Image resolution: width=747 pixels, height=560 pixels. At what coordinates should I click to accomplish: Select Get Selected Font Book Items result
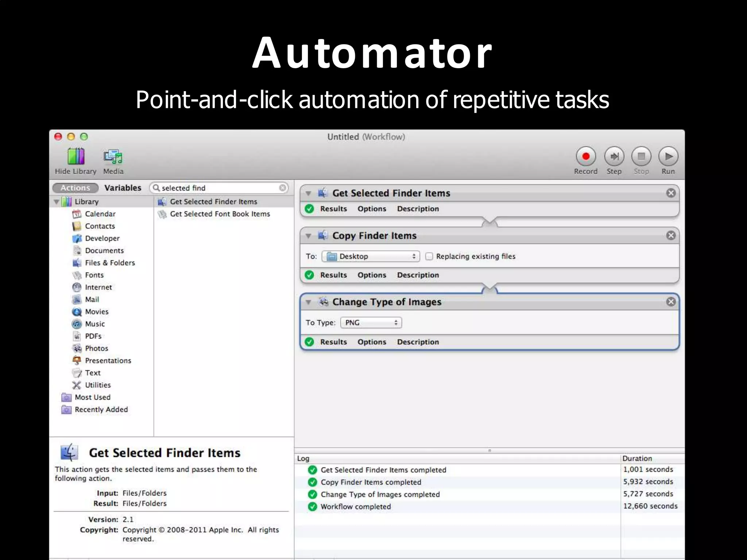(224, 214)
